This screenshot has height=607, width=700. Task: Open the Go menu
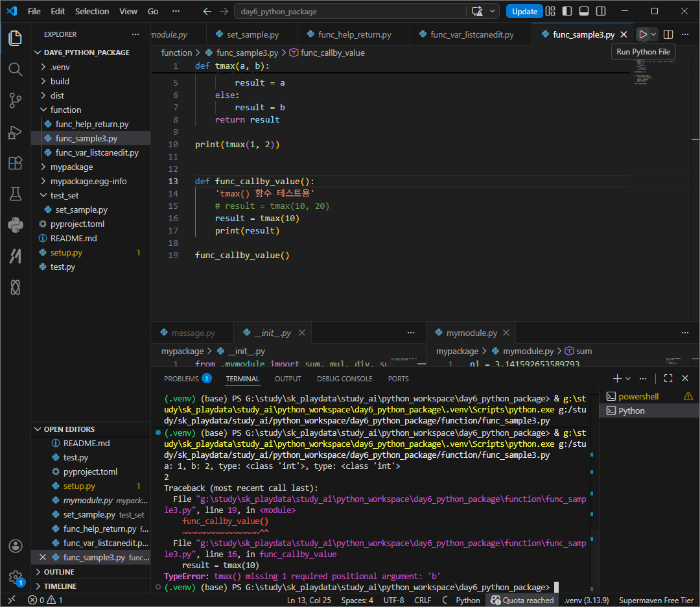tap(153, 11)
